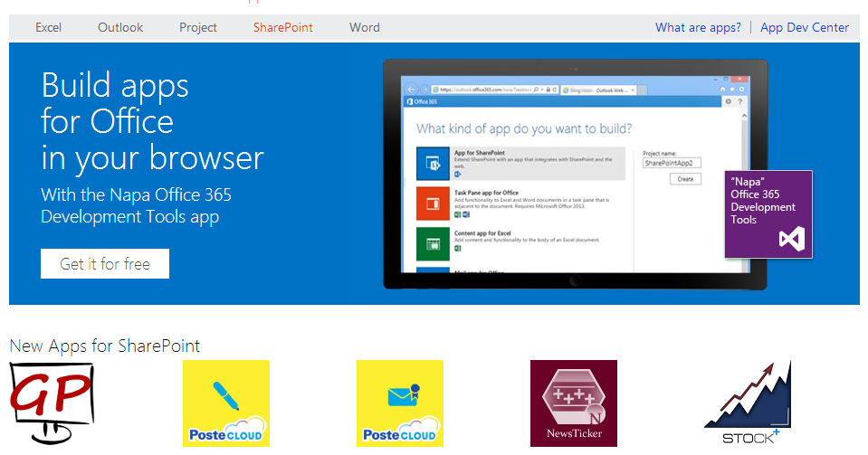Visit the App Dev Center link
Viewport: 868px width, 455px height.
point(805,27)
